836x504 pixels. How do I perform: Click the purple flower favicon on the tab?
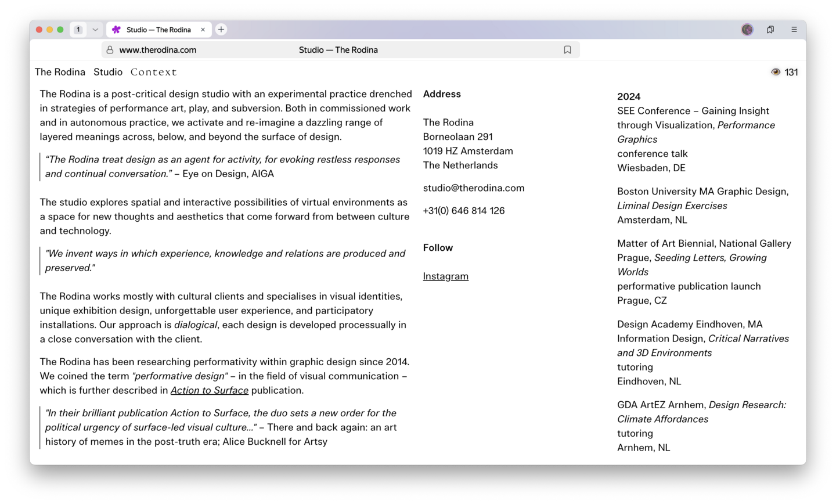[x=116, y=30]
